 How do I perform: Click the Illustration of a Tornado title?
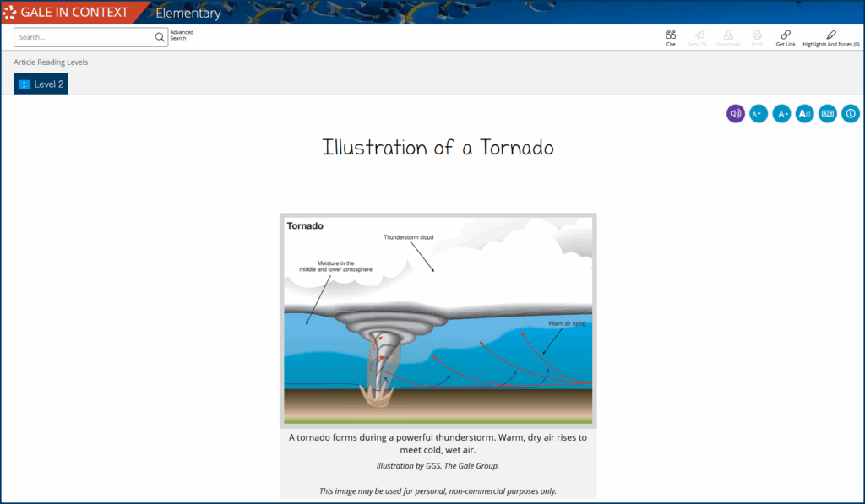[438, 148]
